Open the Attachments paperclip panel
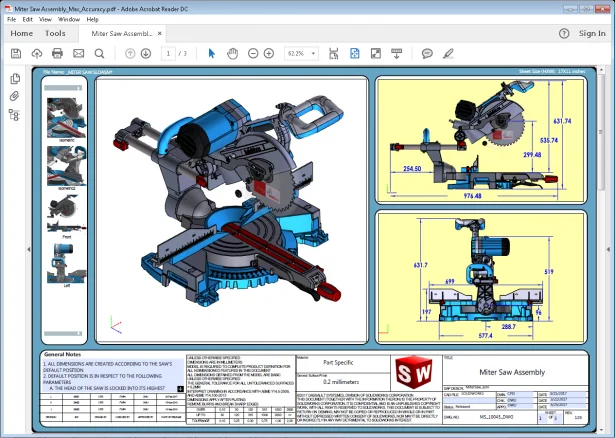 [x=14, y=96]
